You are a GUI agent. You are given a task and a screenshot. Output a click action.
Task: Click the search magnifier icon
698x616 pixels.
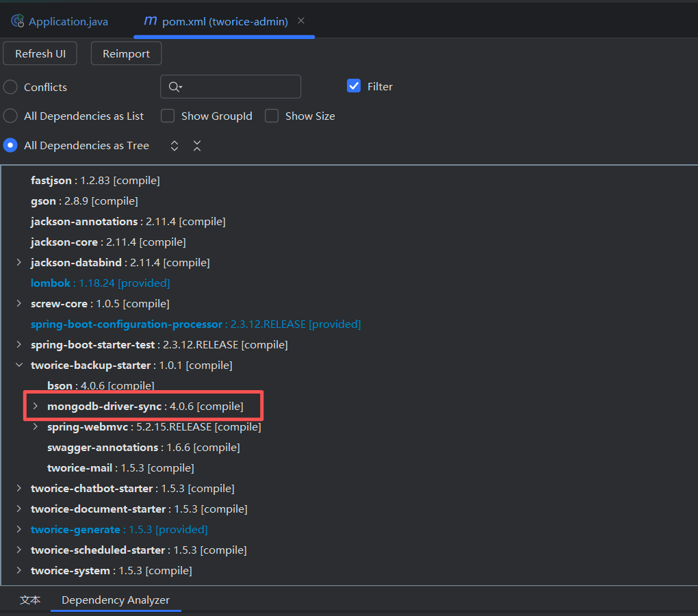point(175,87)
